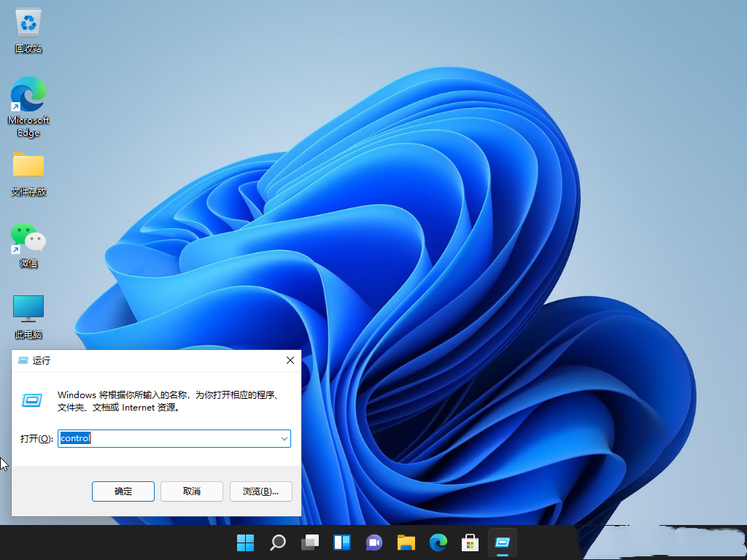Open Chat from the taskbar
This screenshot has width=747, height=560.
pos(373,542)
